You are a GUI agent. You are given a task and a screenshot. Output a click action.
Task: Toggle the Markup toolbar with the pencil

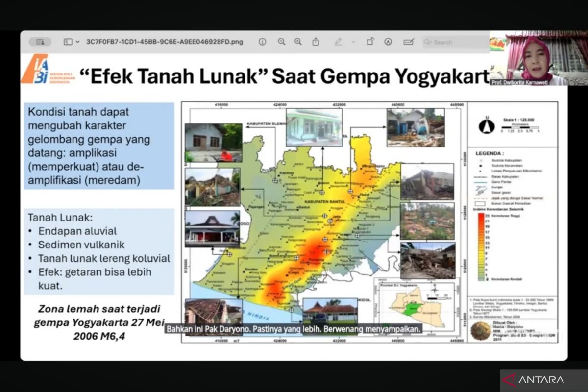pos(338,42)
